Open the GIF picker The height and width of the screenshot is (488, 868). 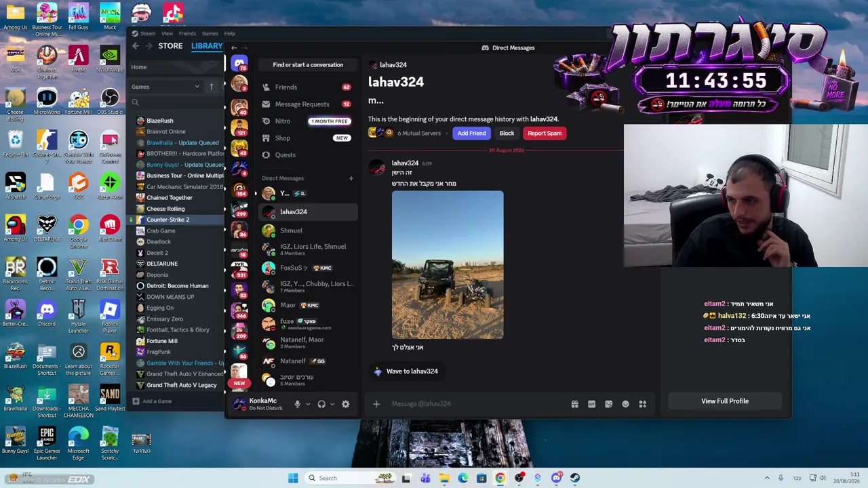(x=591, y=404)
